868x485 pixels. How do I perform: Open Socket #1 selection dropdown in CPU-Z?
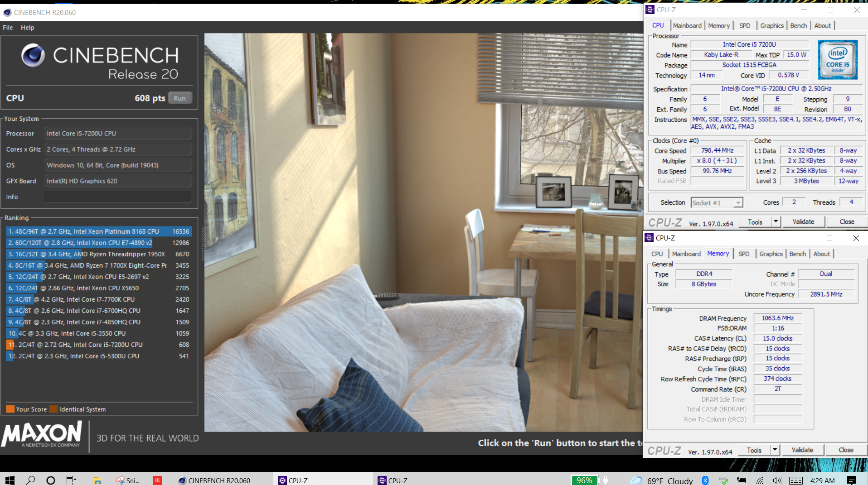pos(717,203)
